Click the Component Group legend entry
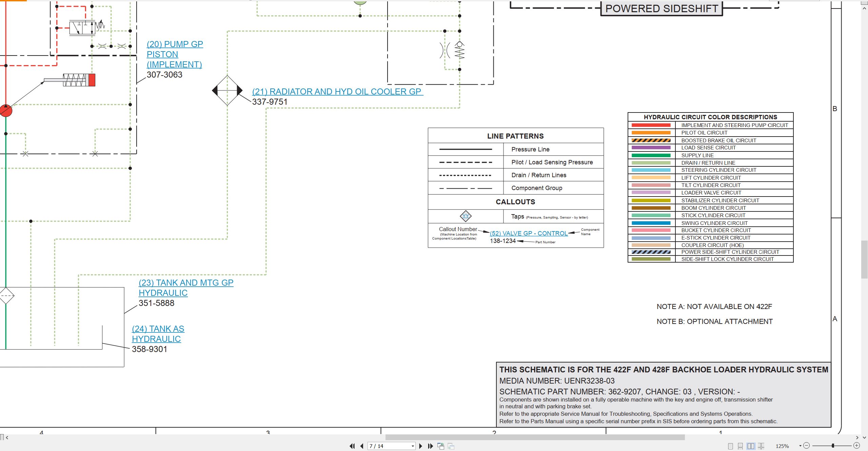The image size is (868, 451). click(x=537, y=188)
